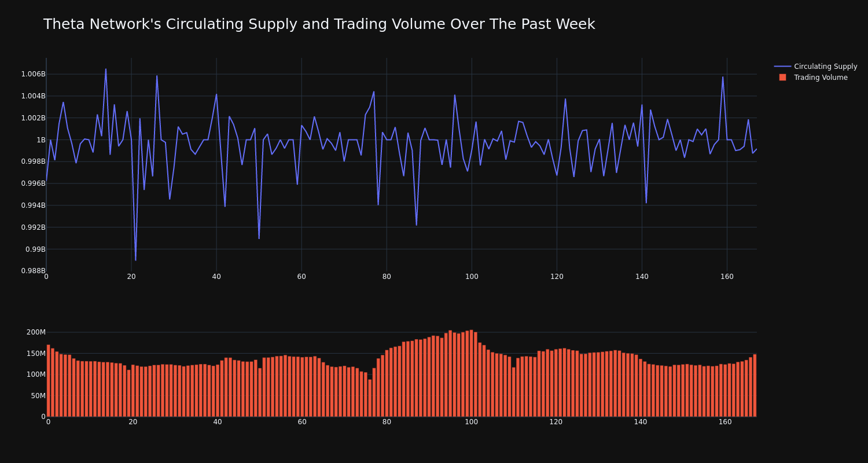The height and width of the screenshot is (463, 868).
Task: Toggle the Circulating Supply legend entry
Action: click(x=815, y=67)
